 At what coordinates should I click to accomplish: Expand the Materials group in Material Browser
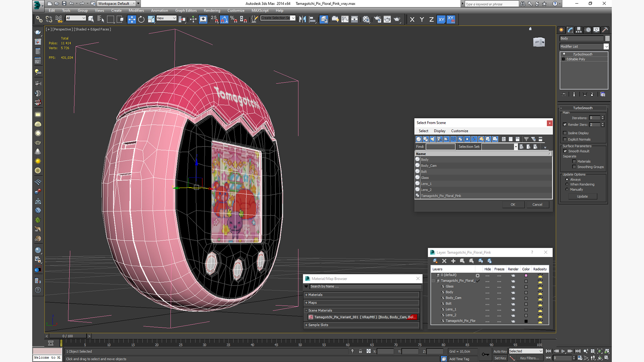coord(362,295)
